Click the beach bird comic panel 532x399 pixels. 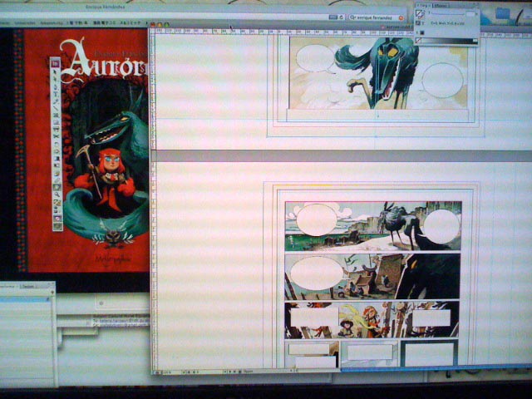point(373,226)
